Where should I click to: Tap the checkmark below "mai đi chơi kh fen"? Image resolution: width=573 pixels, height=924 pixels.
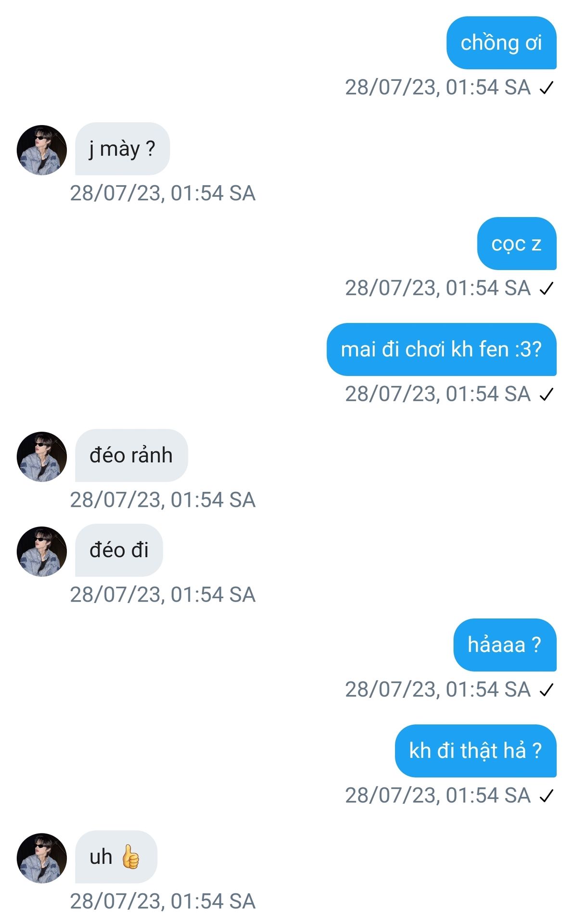(x=547, y=395)
